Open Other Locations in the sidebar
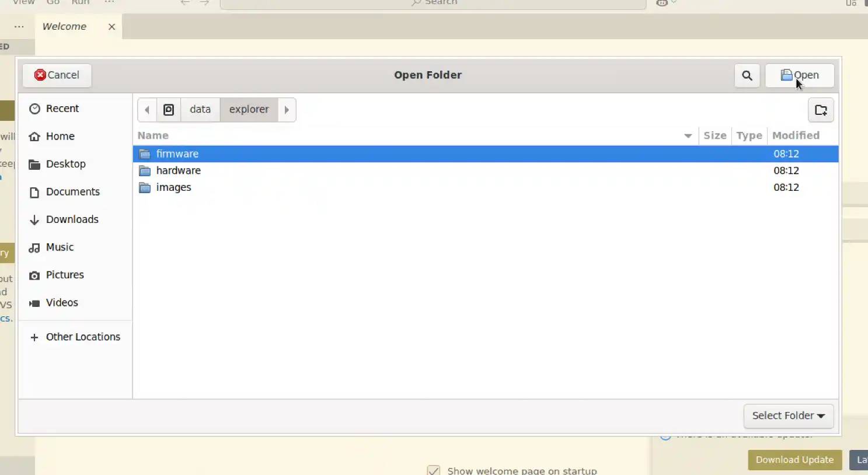868x475 pixels. pos(75,337)
